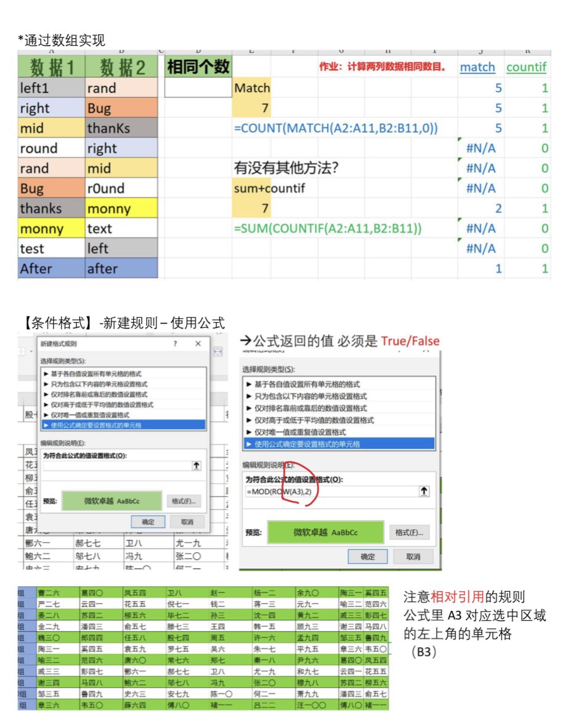Click the cell 吕二二 in the striped table
The height and width of the screenshot is (728, 577).
click(274, 705)
